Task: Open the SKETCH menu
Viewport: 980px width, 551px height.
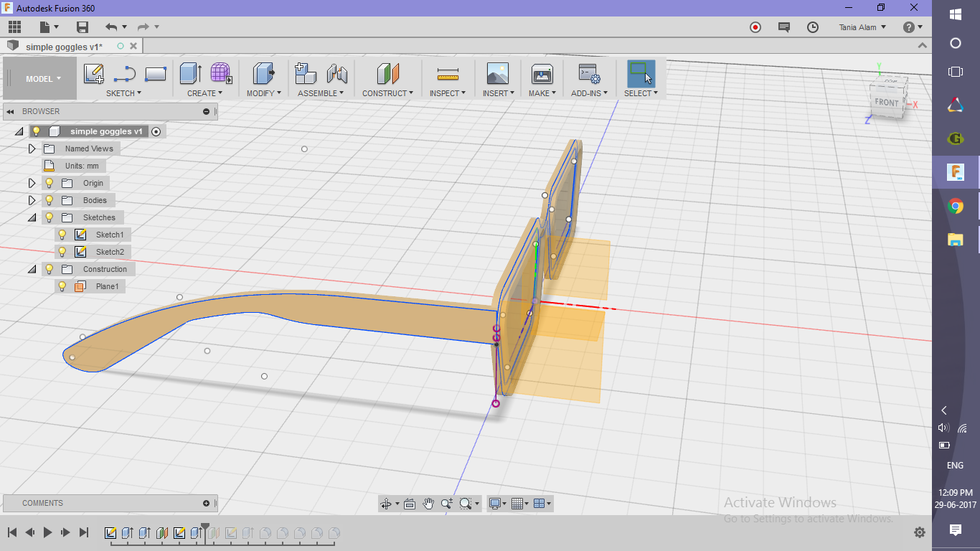Action: tap(123, 93)
